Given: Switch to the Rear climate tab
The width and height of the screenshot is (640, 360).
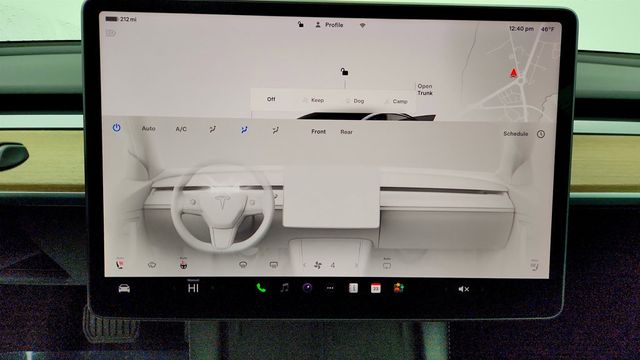Looking at the screenshot, I should [347, 132].
